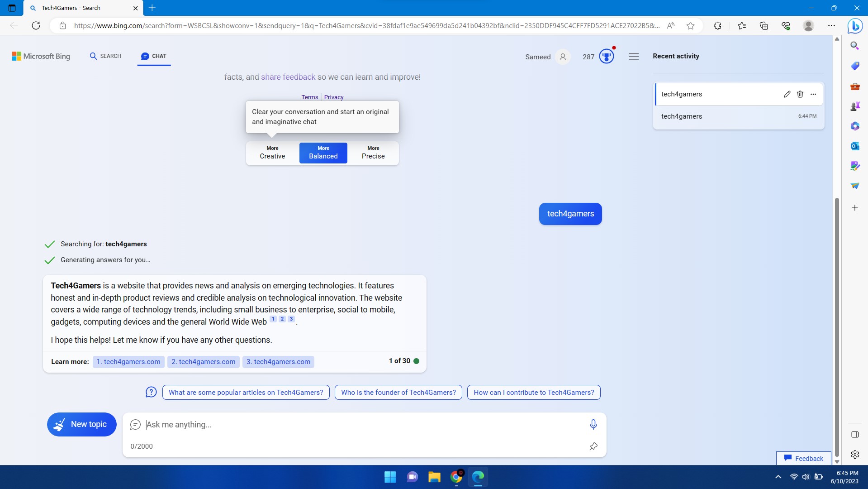This screenshot has width=868, height=489.
Task: Open the Feedback button
Action: [x=803, y=458]
